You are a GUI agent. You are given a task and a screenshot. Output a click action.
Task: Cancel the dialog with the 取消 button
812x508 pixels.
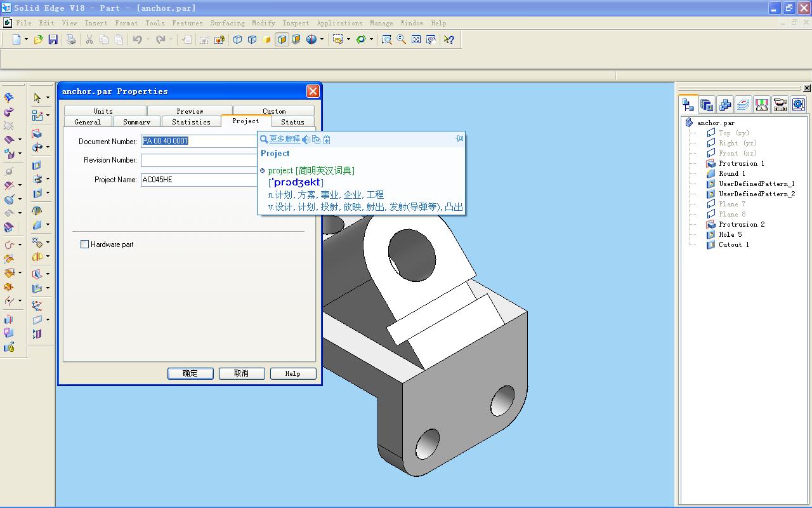tap(242, 373)
